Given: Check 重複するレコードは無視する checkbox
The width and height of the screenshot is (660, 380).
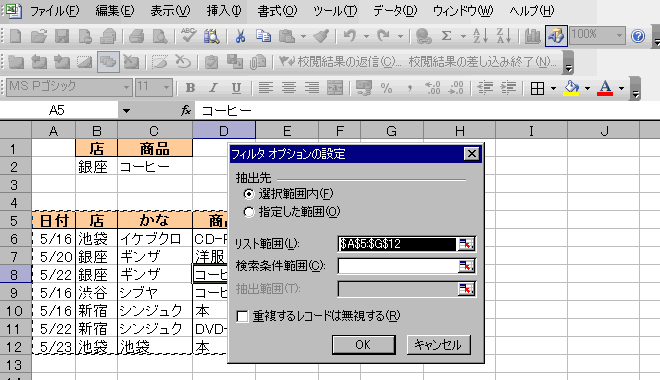Looking at the screenshot, I should point(242,316).
